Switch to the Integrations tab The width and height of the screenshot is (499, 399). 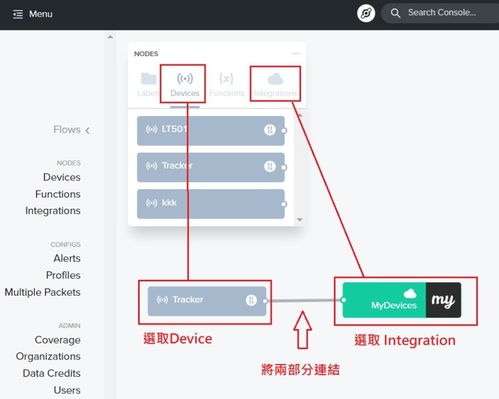pyautogui.click(x=275, y=85)
